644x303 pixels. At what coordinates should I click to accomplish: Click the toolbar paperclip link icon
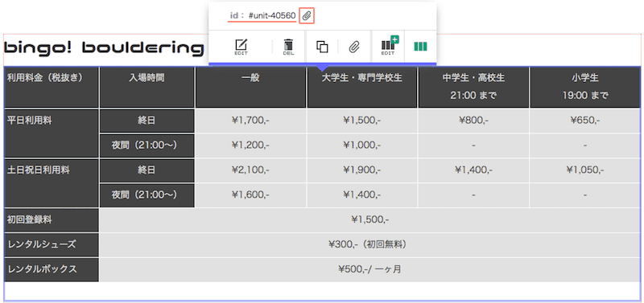tap(354, 47)
